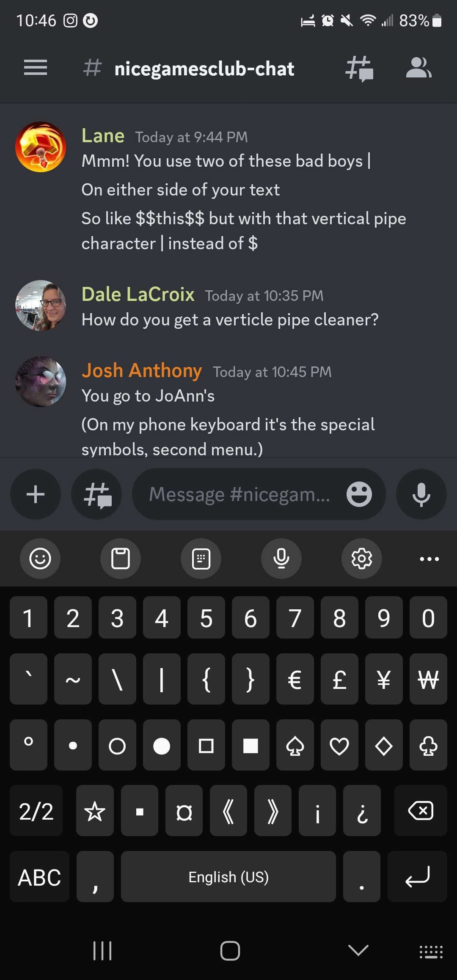Switch the keyboard back to ABC letters
Image resolution: width=457 pixels, height=980 pixels.
(x=39, y=877)
